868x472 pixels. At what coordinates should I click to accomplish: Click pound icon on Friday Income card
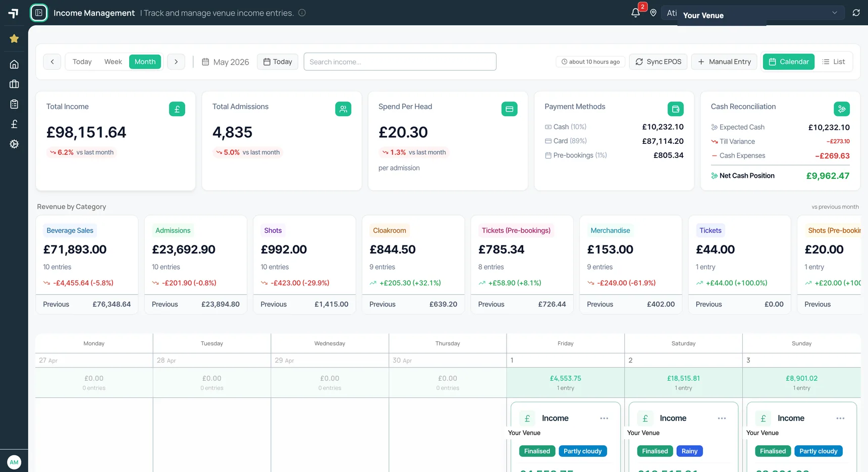(527, 418)
